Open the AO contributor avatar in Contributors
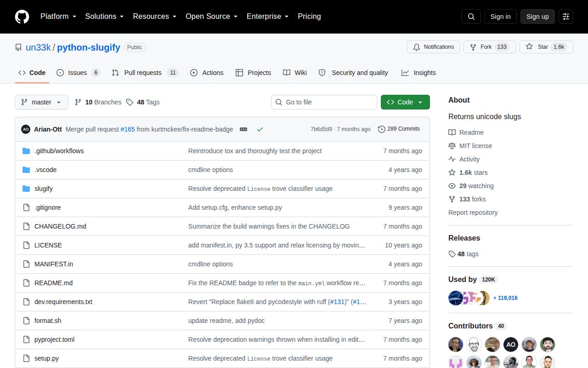This screenshot has height=368, width=588. (x=511, y=344)
